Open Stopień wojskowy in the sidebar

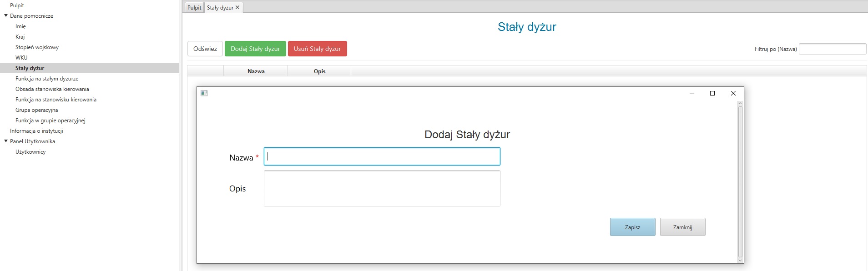37,47
